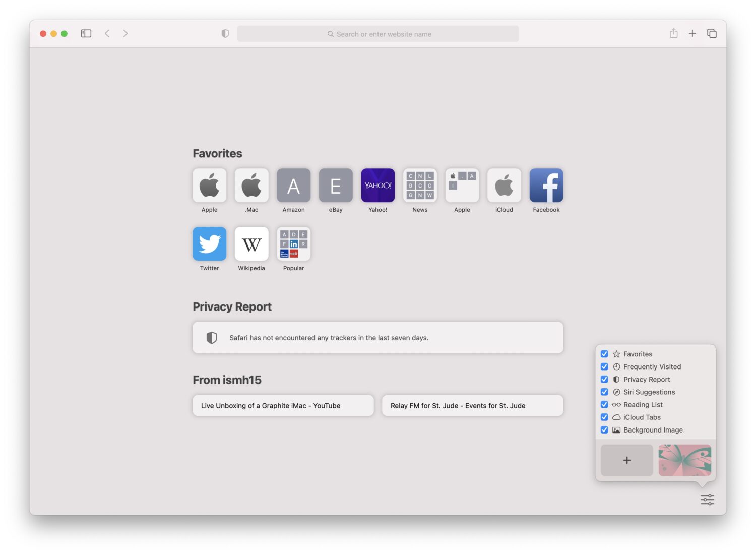Open the Apple favorites folder
The width and height of the screenshot is (756, 554).
click(x=462, y=186)
